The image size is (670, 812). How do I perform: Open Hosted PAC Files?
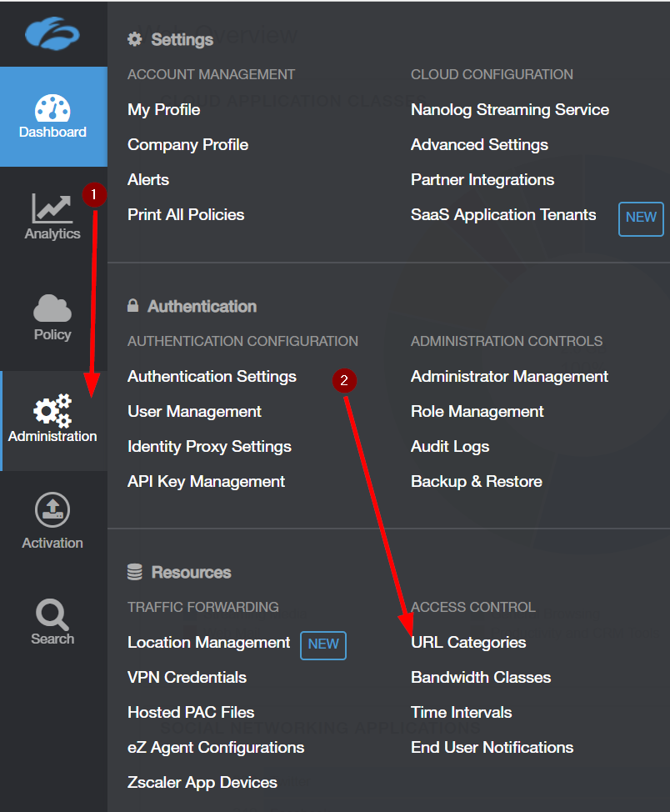(x=191, y=713)
